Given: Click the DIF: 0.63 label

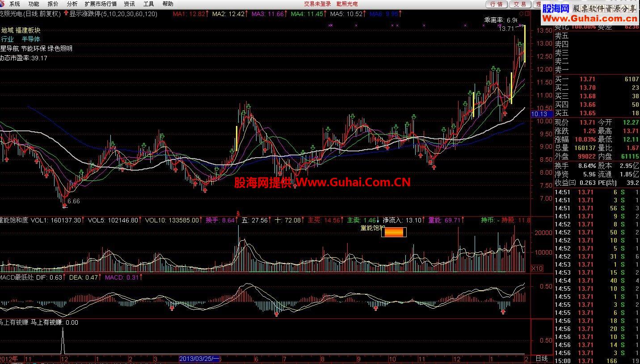Looking at the screenshot, I should [51, 278].
